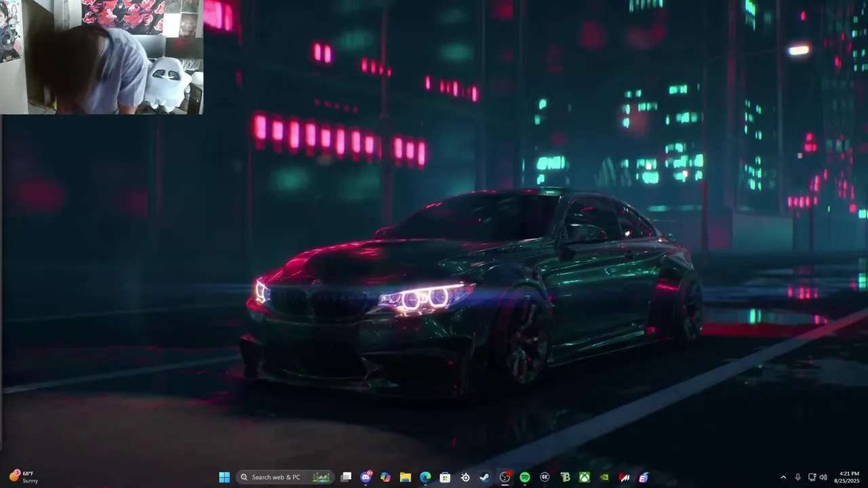Launch Steam from the taskbar

coord(485,477)
